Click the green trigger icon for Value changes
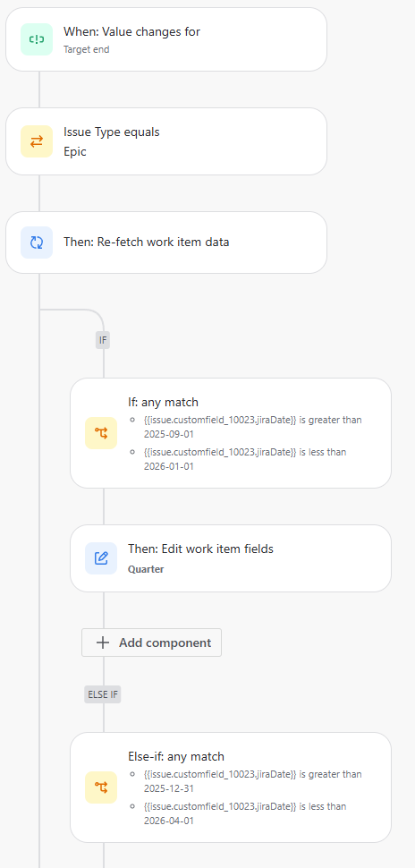The image size is (415, 868). click(x=37, y=39)
